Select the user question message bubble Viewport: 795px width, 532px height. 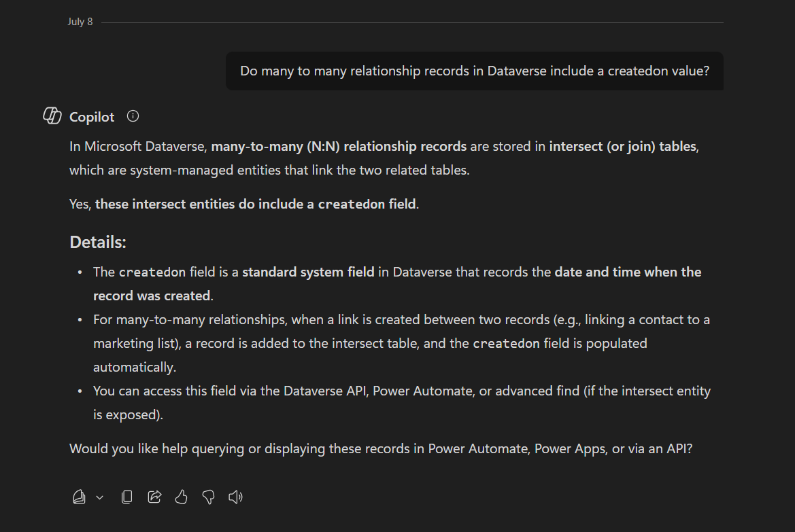(475, 71)
